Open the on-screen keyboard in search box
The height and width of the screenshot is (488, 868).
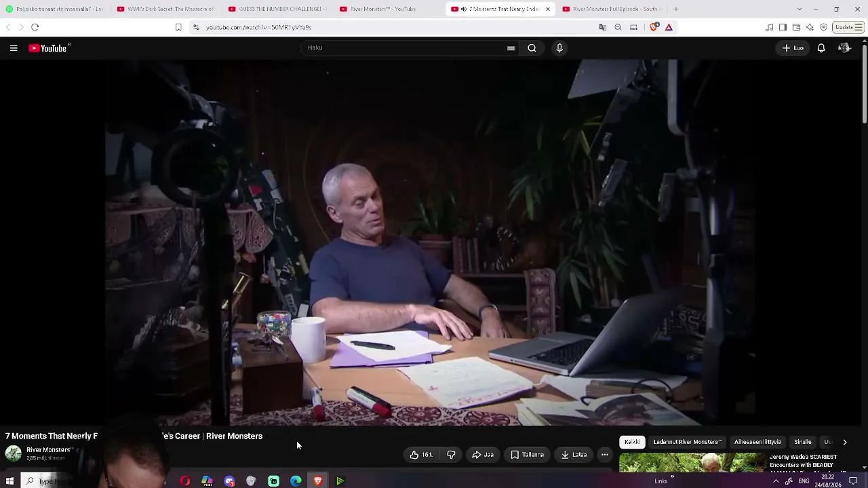click(511, 48)
